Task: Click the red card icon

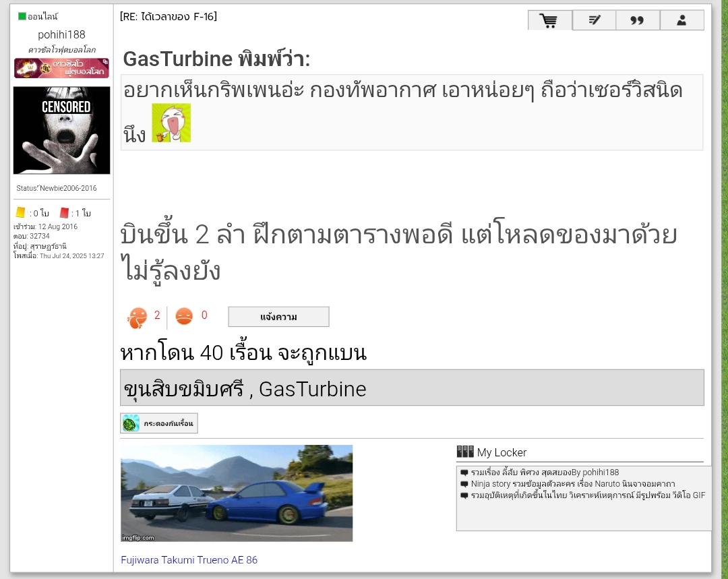Action: (x=64, y=212)
